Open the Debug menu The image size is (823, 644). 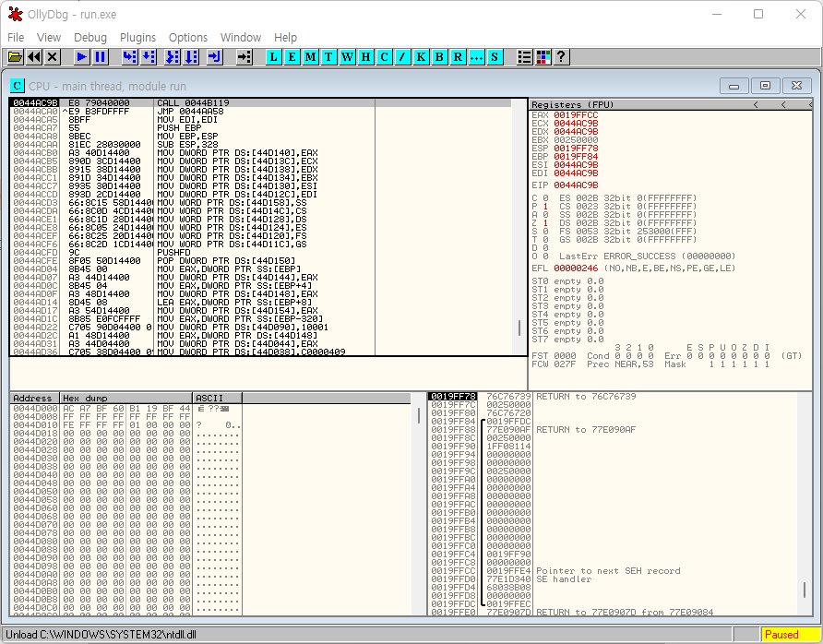90,37
